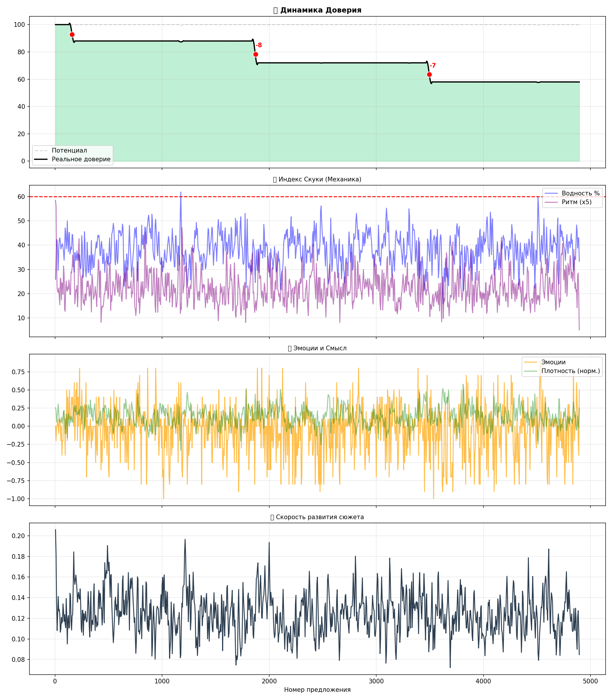This screenshot has height=700, width=612.
Task: Click the red marker labeled -8
Action: click(x=256, y=54)
